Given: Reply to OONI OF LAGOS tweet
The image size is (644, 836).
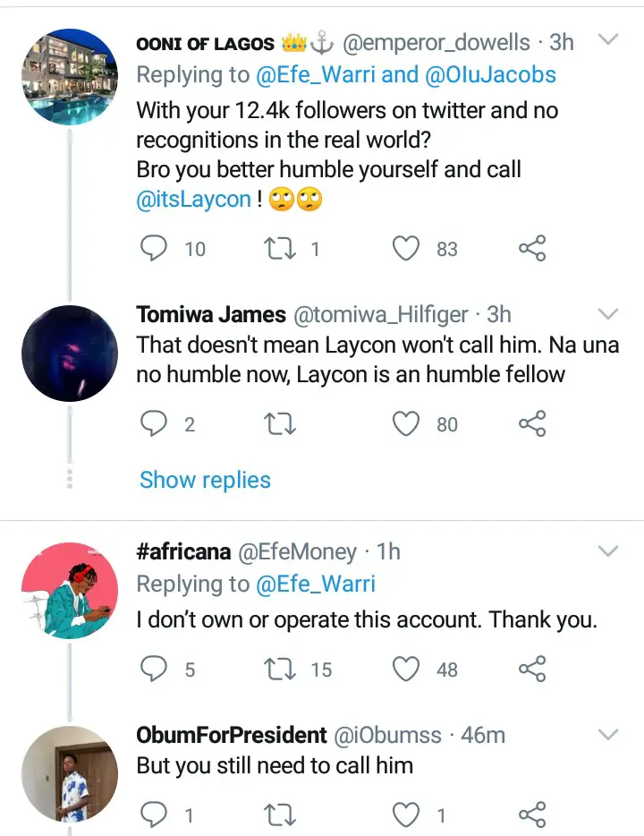Looking at the screenshot, I should [154, 248].
